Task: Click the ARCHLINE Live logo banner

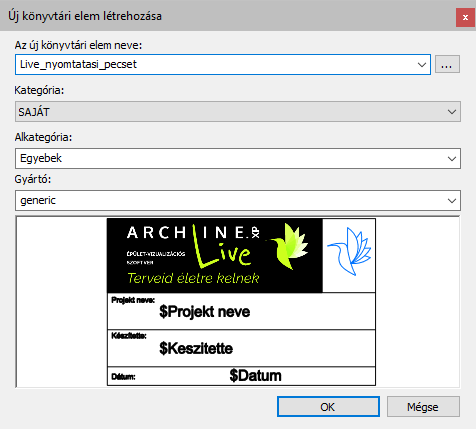Action: 215,256
